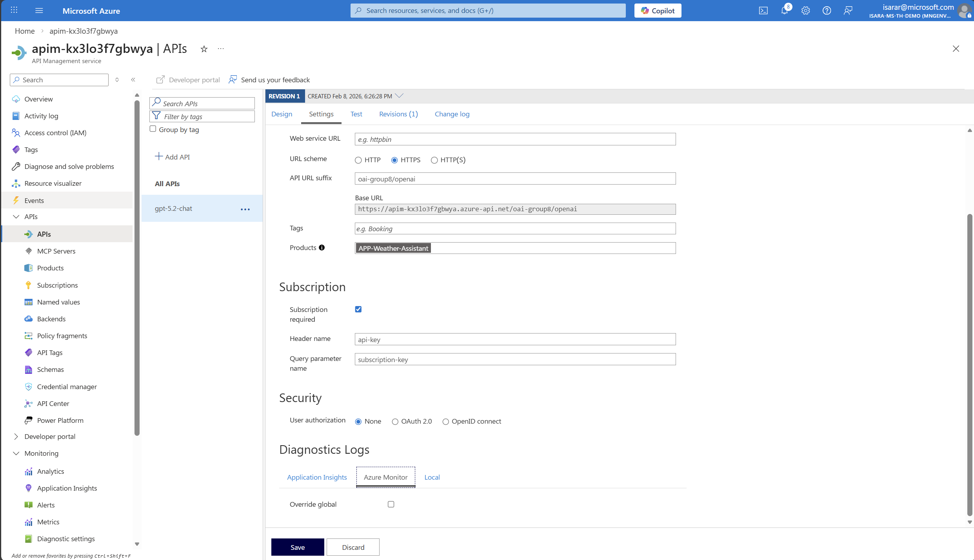Image resolution: width=974 pixels, height=560 pixels.
Task: View notifications bell icon
Action: coord(784,11)
